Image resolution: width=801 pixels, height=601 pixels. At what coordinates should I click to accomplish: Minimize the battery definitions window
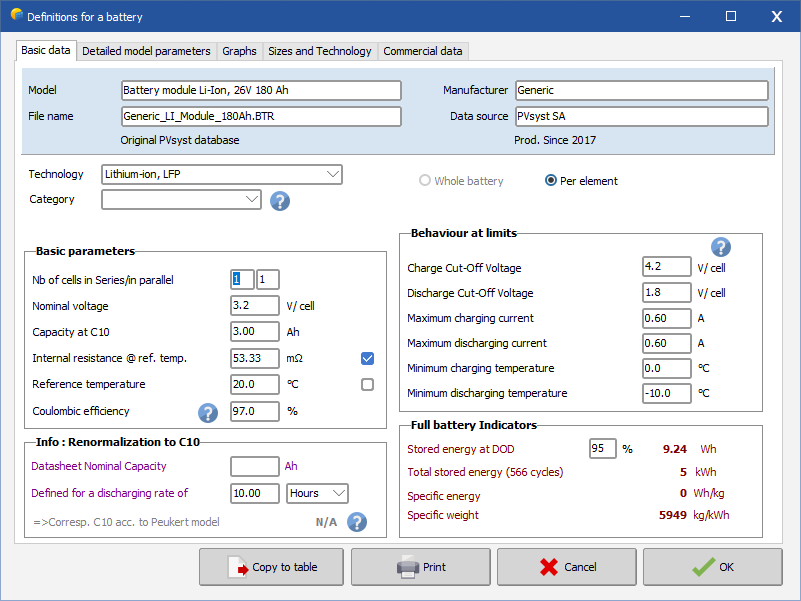(685, 16)
